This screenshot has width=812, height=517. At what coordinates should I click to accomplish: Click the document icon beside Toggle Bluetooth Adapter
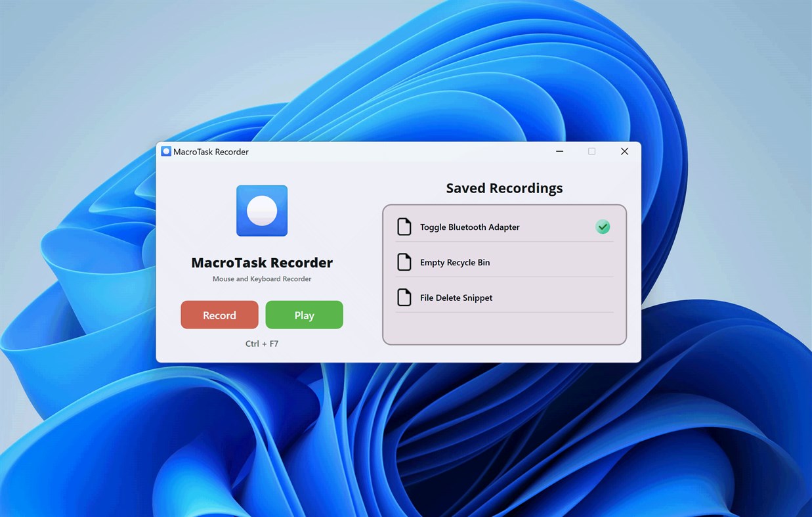[405, 226]
